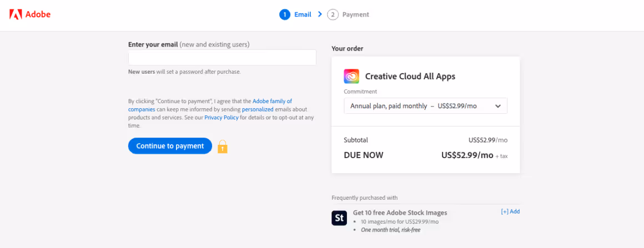The image size is (644, 248).
Task: Click Frequently purchased with heading
Action: tap(364, 198)
